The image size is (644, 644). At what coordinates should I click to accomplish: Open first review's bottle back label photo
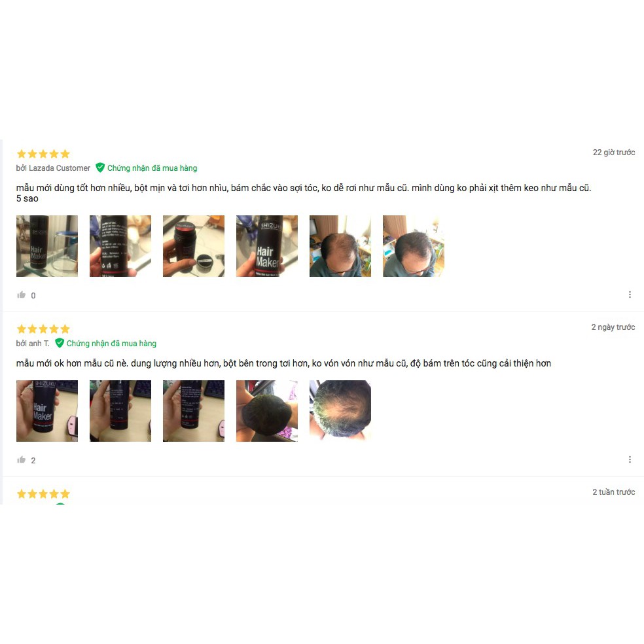pyautogui.click(x=120, y=246)
